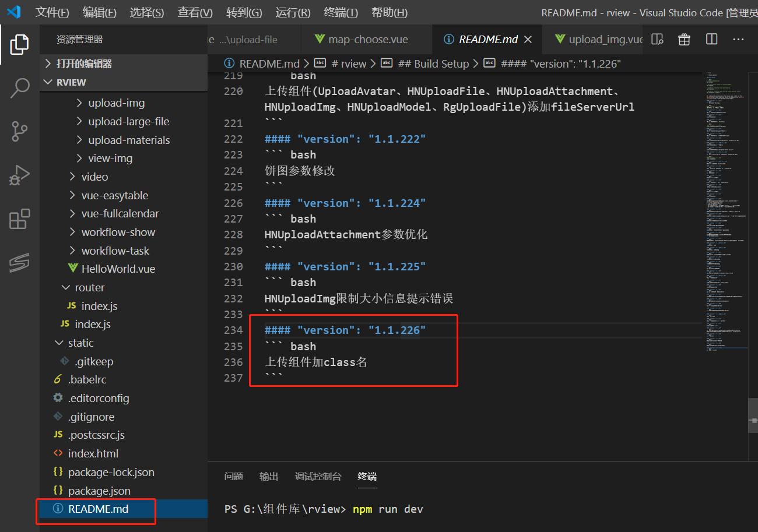Screen dimensions: 758x532
Task: Open the 查看(V) menu
Action: (x=195, y=12)
